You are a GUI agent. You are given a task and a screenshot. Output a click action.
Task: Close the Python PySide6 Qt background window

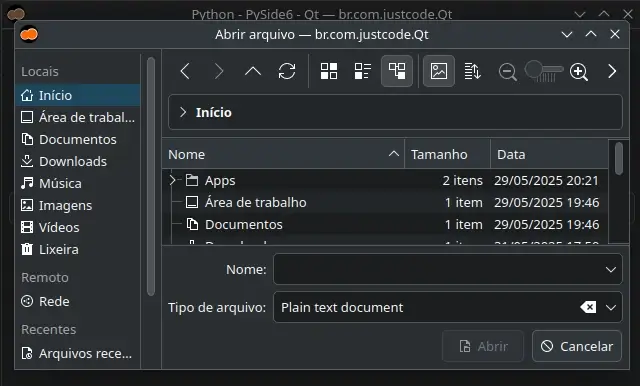pos(628,14)
